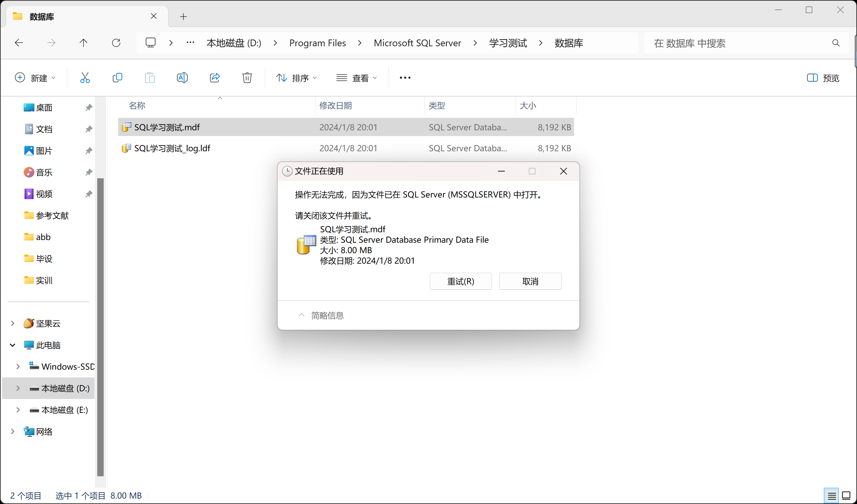Expand 本地磁盘 (E:) in sidebar
This screenshot has height=504, width=857.
point(18,410)
